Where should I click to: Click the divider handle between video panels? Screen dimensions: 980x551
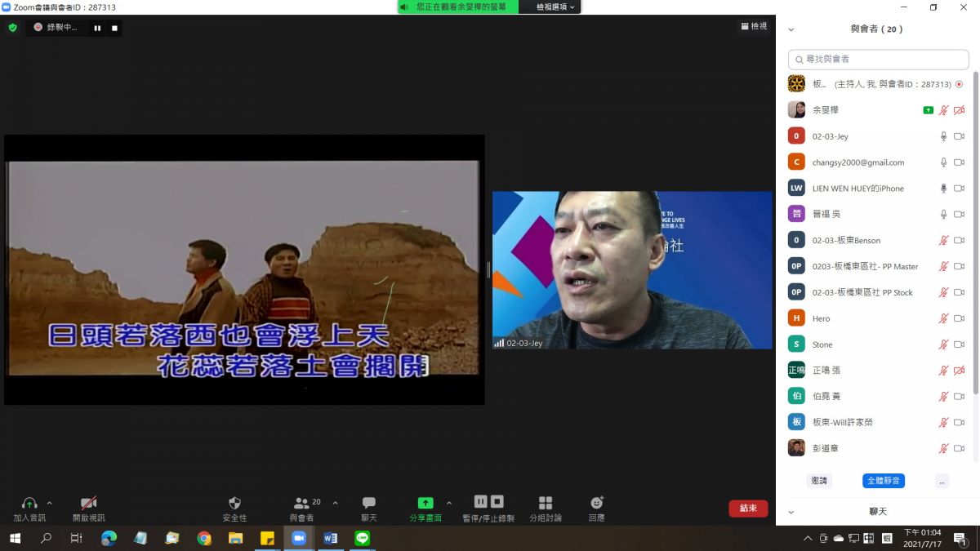tap(488, 269)
